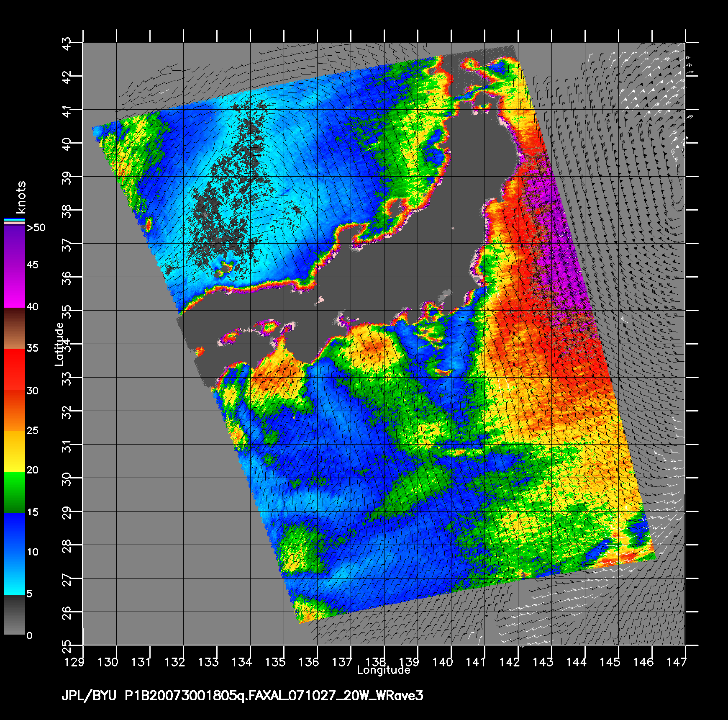The image size is (728, 720).
Task: Click the brown 35–40 knots colorbar segment
Action: click(15, 329)
